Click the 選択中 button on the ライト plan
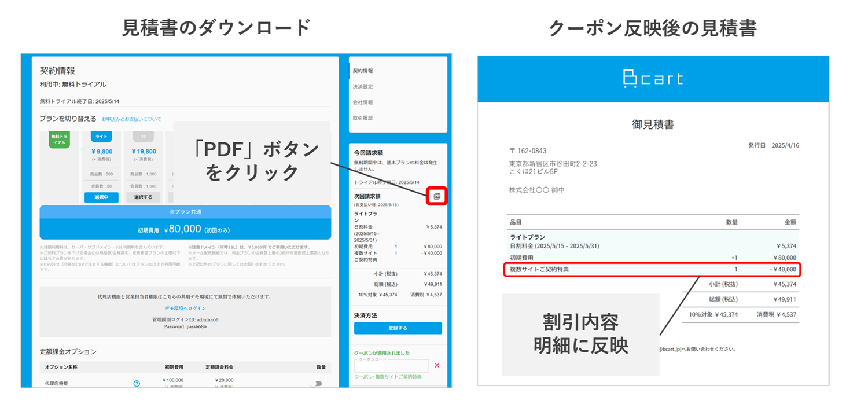Viewport: 868px width, 415px height. [x=101, y=197]
